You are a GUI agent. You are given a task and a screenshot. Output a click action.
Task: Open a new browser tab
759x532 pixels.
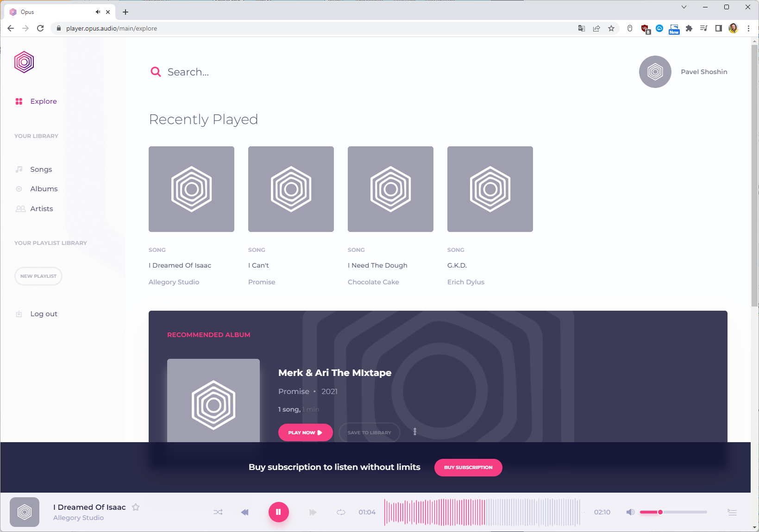coord(125,12)
